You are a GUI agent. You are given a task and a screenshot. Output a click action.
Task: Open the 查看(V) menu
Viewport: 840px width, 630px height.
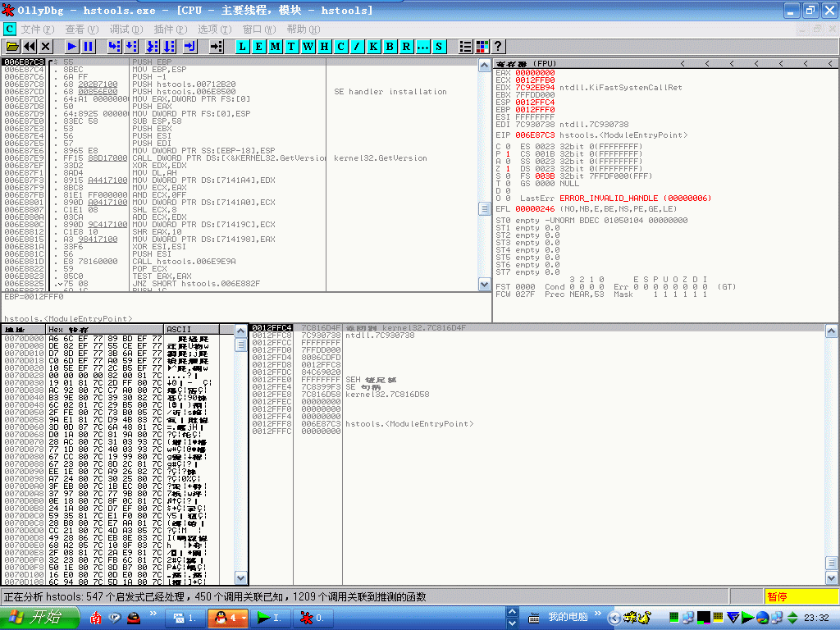[82, 29]
